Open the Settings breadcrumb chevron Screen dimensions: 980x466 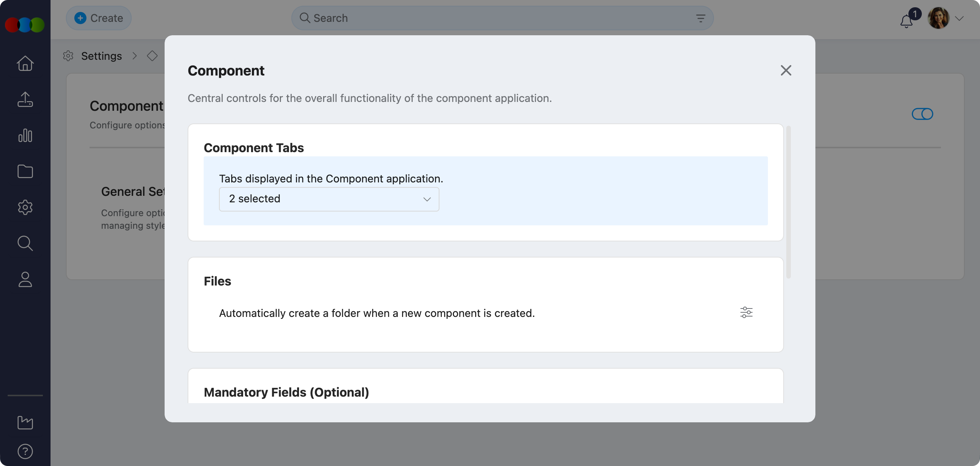point(135,56)
